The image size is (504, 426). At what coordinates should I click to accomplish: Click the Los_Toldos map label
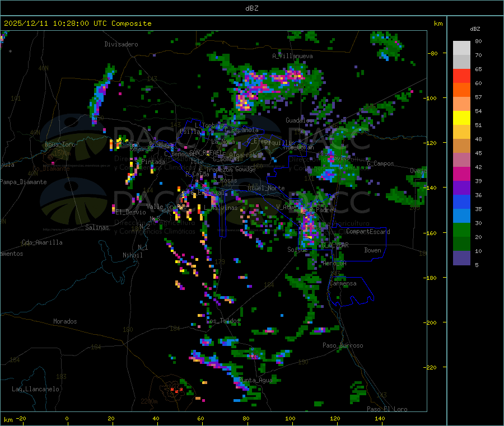point(223,321)
